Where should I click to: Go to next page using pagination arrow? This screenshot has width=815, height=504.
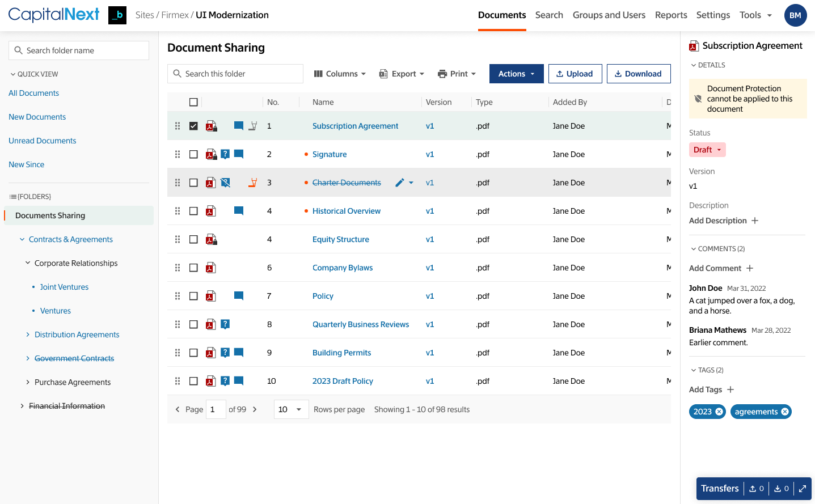[x=255, y=409]
